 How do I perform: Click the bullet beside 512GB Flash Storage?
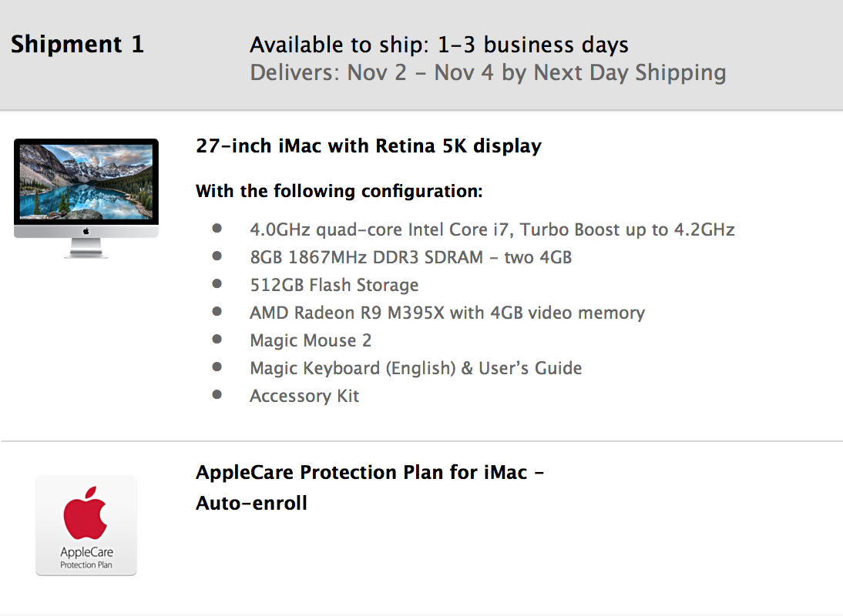point(217,284)
